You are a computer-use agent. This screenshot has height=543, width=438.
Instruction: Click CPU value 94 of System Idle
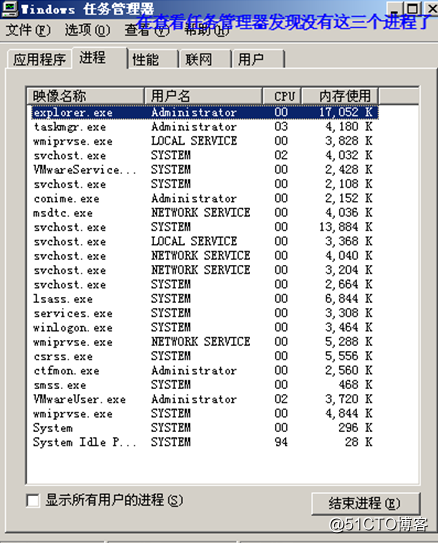pyautogui.click(x=281, y=442)
